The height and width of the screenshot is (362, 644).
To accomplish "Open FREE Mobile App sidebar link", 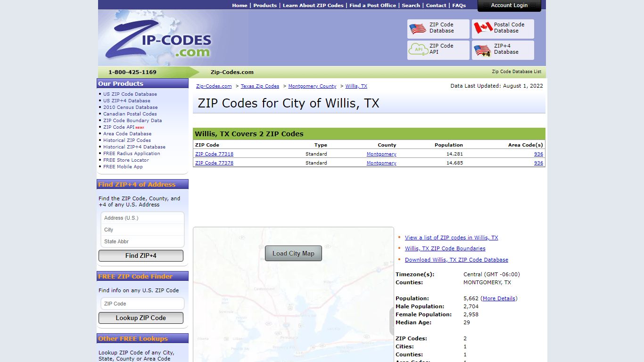I will coord(123,167).
